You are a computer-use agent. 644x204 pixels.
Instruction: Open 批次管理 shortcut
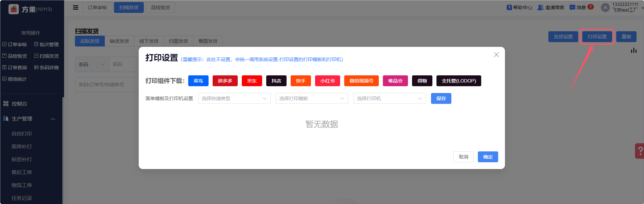tap(46, 44)
